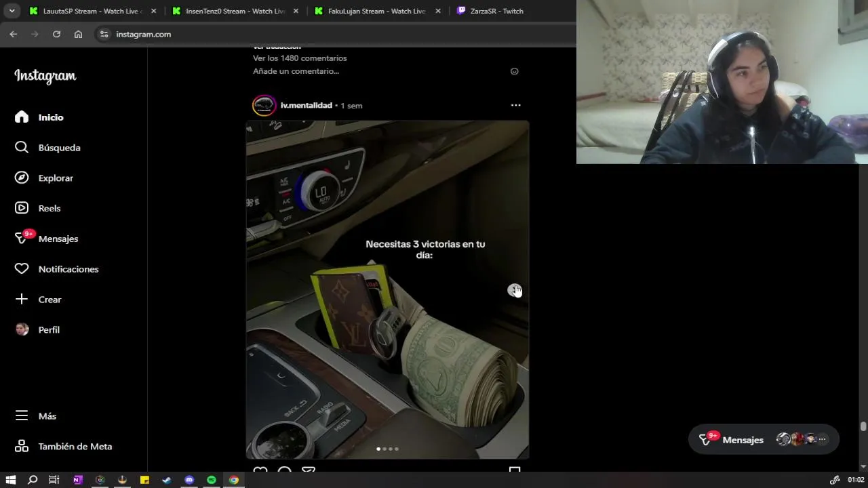Open Inicio in the Instagram sidebar
Screen dimensions: 868x488
[x=39, y=117]
